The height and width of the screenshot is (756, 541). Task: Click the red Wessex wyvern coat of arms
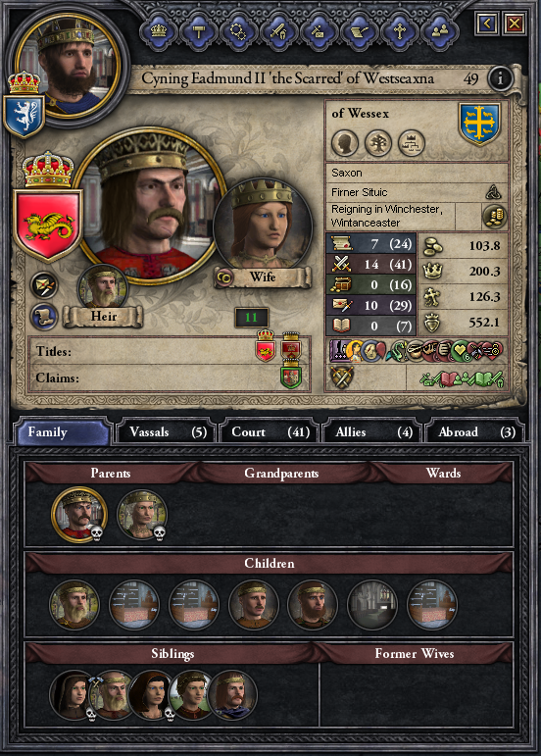48,223
